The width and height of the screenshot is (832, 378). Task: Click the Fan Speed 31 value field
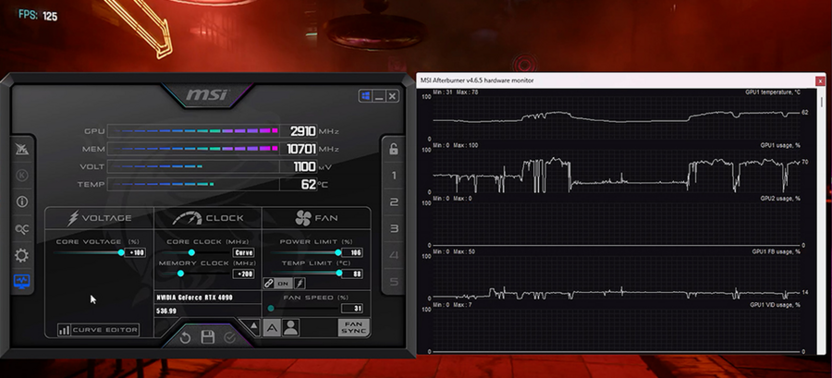coord(352,308)
